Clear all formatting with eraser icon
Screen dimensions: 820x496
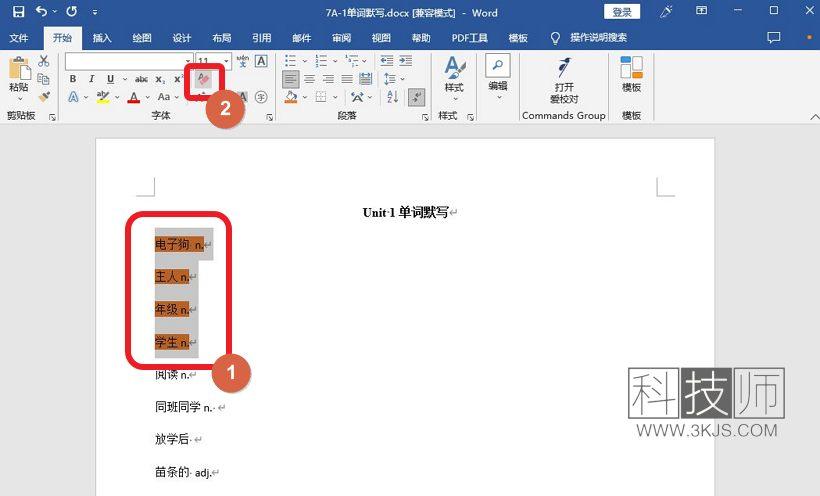[203, 80]
